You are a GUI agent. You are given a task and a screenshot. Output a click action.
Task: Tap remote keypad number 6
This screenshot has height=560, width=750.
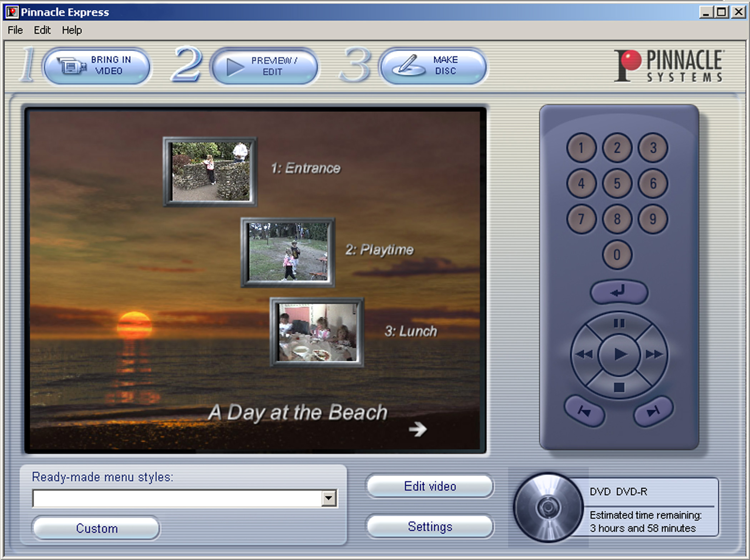coord(653,184)
